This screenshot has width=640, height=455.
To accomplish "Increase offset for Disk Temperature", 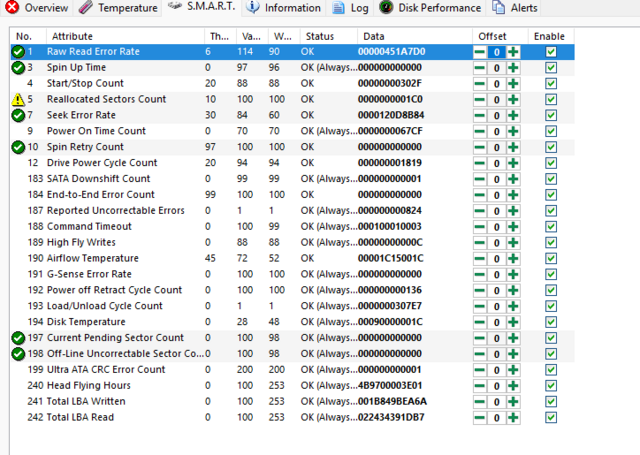I will [x=513, y=322].
